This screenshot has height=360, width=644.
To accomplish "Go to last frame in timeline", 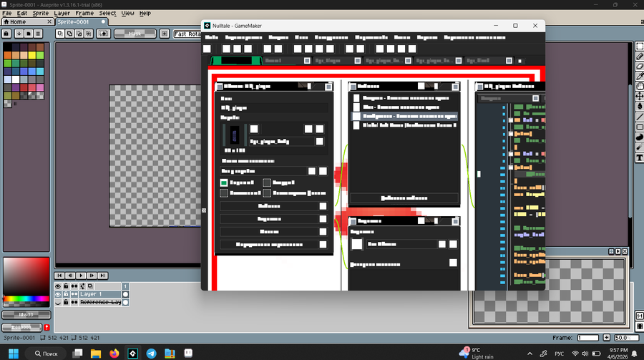I will [102, 276].
